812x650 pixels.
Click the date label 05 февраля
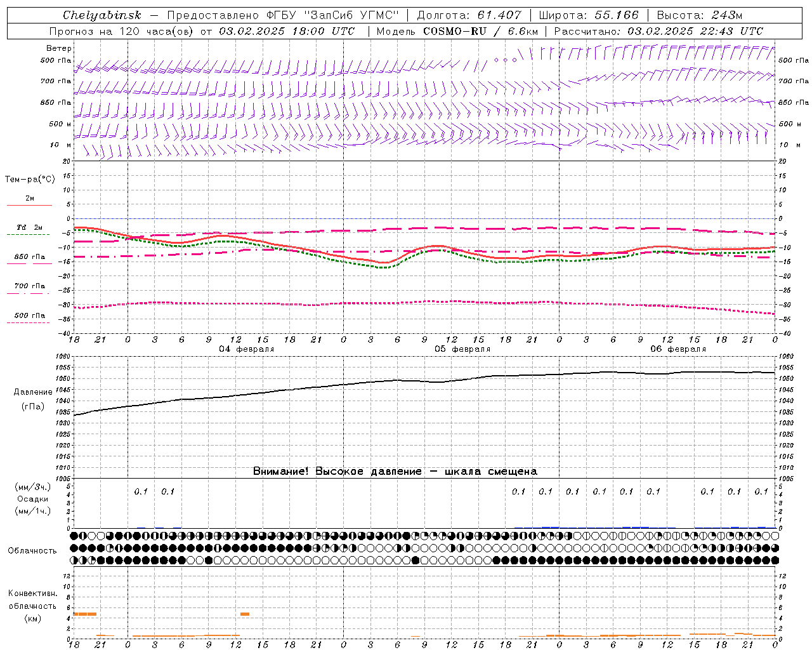coord(462,349)
